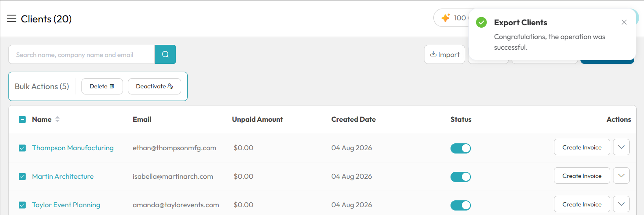644x215 pixels.
Task: Click Delete bulk action with trash icon
Action: pyautogui.click(x=102, y=86)
